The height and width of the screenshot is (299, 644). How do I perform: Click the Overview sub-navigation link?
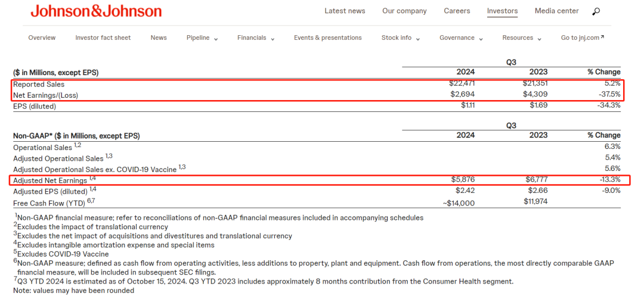(42, 38)
